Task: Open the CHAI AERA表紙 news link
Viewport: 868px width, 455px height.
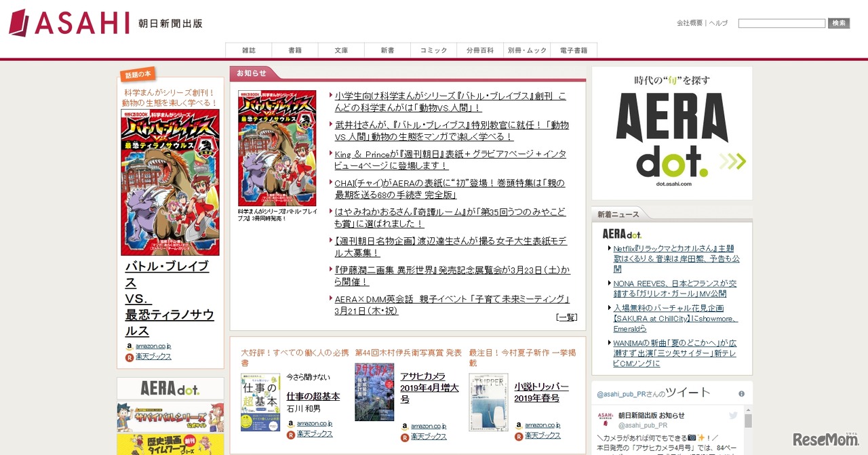Action: (450, 189)
